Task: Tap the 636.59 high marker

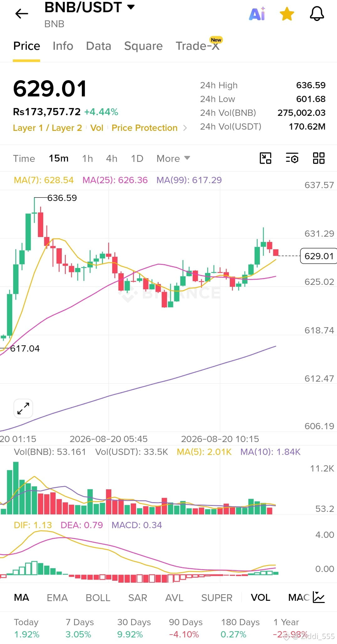Action: coord(62,198)
